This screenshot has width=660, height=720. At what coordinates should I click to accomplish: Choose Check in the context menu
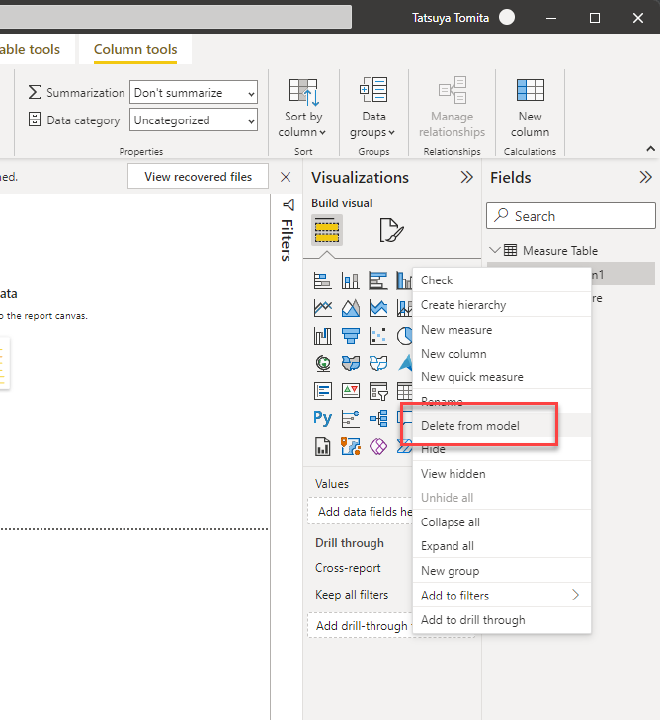pyautogui.click(x=502, y=280)
